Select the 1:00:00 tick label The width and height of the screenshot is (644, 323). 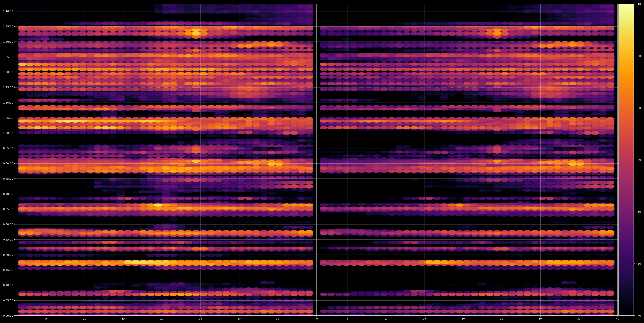coord(8,133)
